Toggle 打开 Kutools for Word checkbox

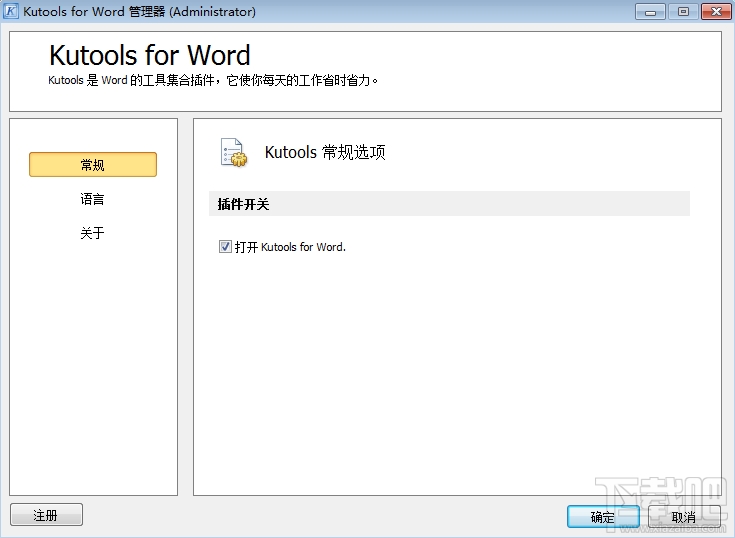[x=225, y=247]
